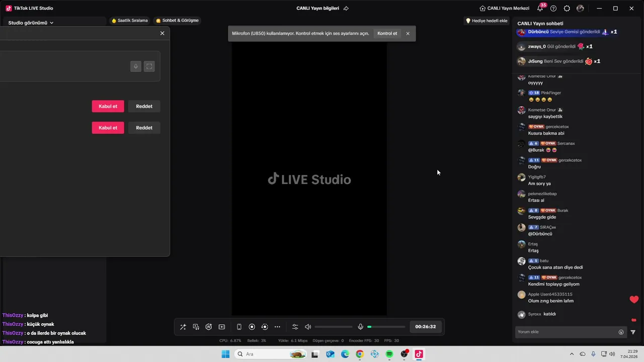
Task: Click the 00:26:32 live timer button
Action: [426, 327]
